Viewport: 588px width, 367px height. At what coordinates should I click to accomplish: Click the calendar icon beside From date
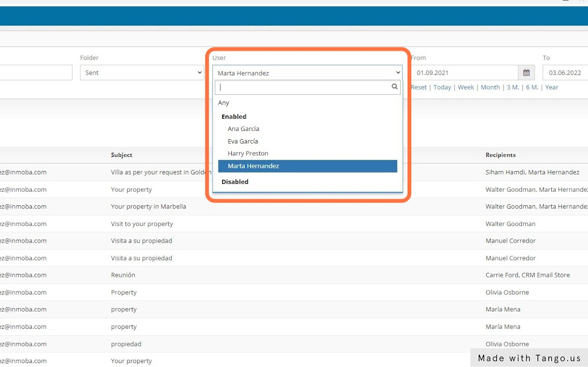pos(526,73)
